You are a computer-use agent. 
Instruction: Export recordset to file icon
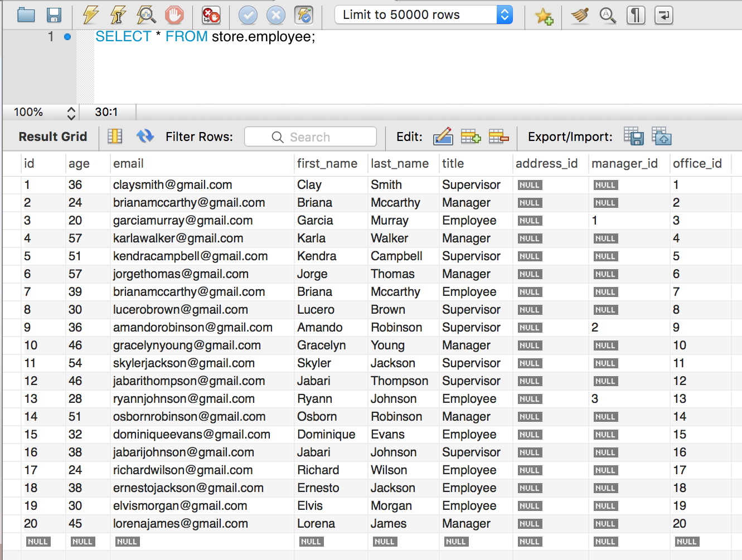(x=634, y=137)
